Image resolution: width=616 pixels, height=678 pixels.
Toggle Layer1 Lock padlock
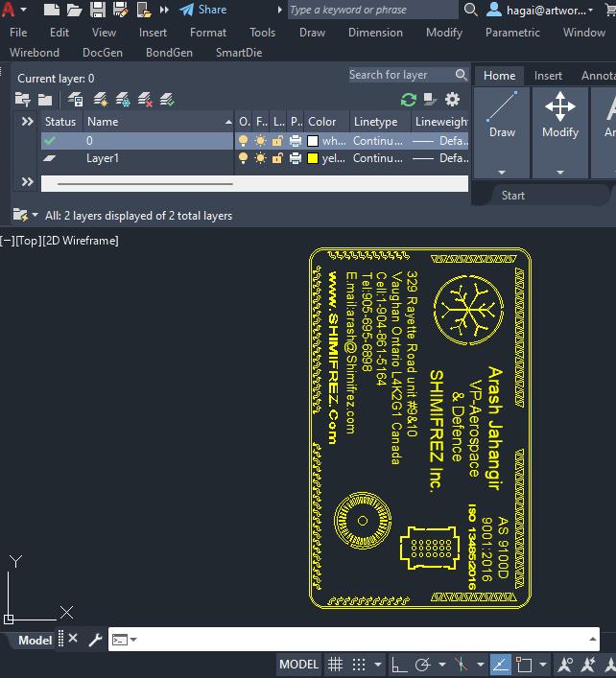point(277,158)
